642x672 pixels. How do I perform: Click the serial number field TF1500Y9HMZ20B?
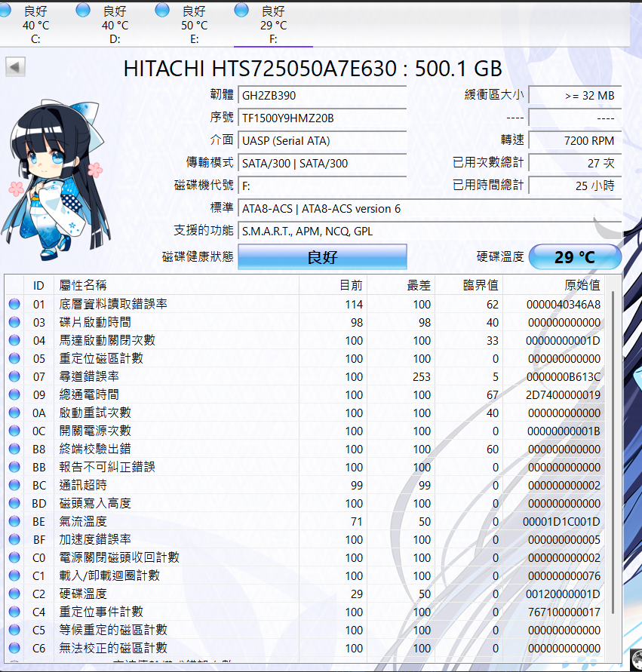click(x=322, y=118)
